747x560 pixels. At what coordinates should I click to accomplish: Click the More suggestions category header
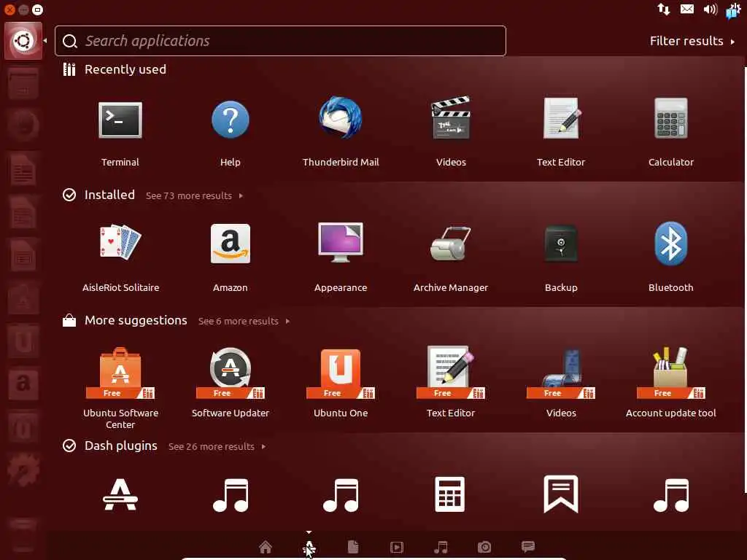point(136,320)
